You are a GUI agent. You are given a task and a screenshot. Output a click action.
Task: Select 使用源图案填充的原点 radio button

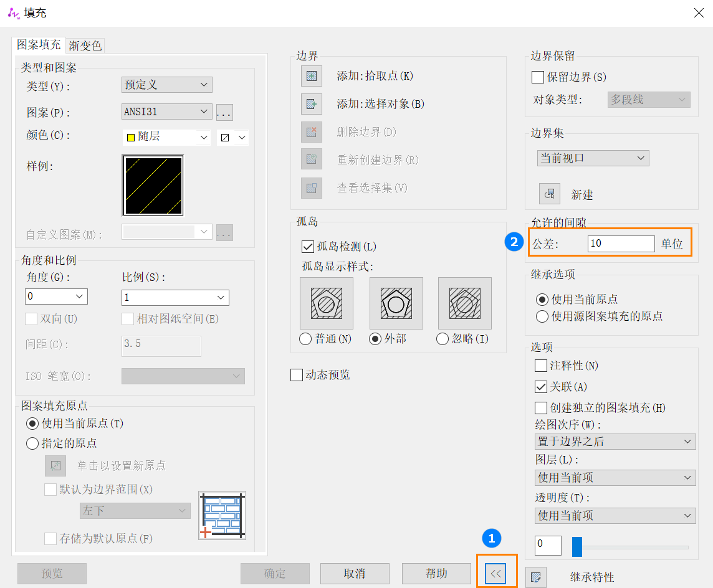pyautogui.click(x=542, y=316)
